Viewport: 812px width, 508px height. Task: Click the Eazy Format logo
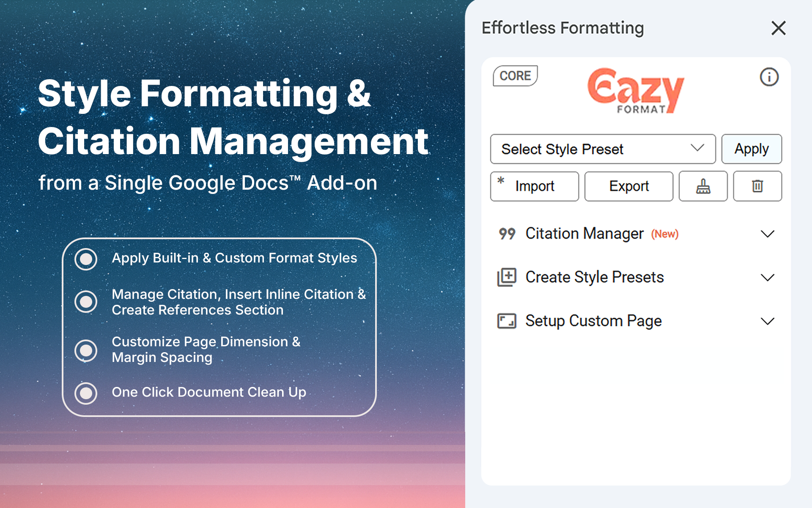click(x=635, y=91)
